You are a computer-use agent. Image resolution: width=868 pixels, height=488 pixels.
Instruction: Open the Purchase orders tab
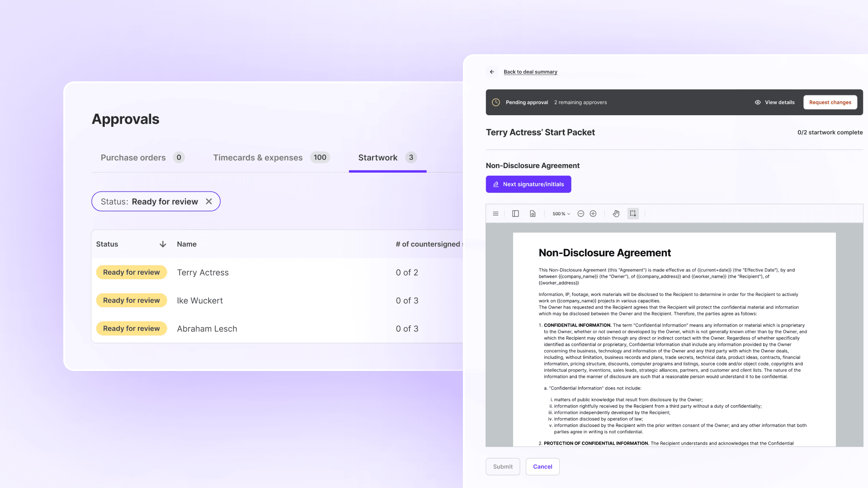point(133,157)
